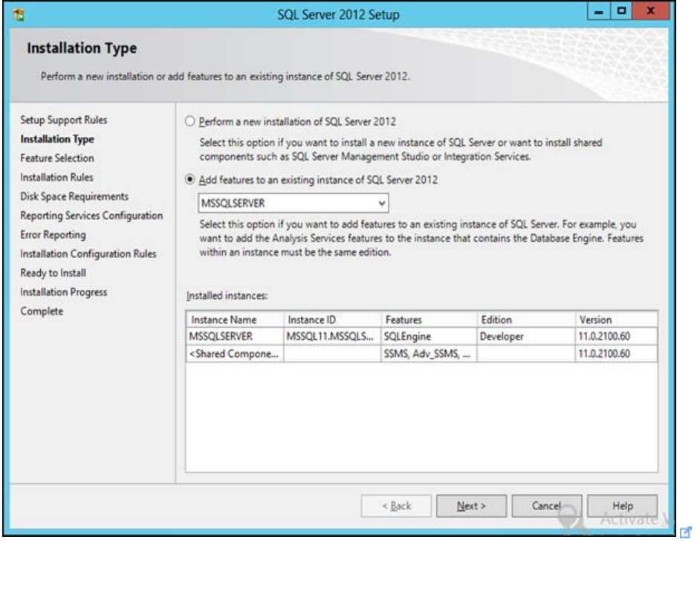Click the Cancel button
This screenshot has height=606, width=700.
pyautogui.click(x=546, y=506)
